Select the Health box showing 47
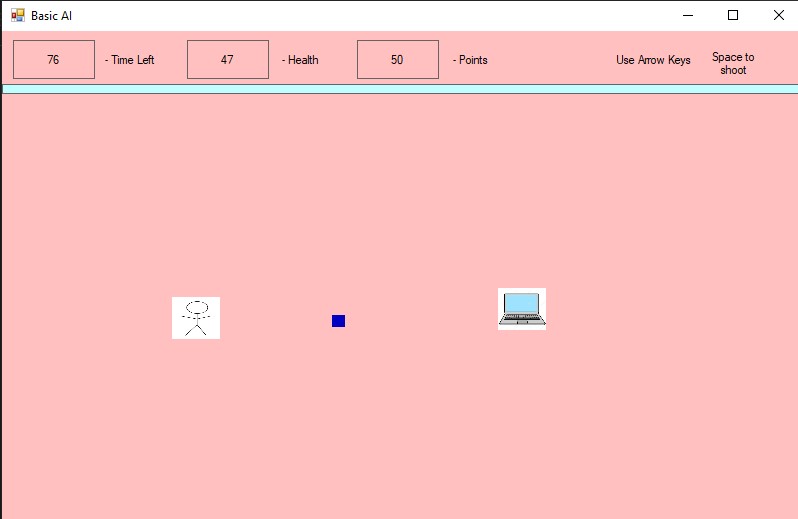This screenshot has width=798, height=519. tap(228, 60)
